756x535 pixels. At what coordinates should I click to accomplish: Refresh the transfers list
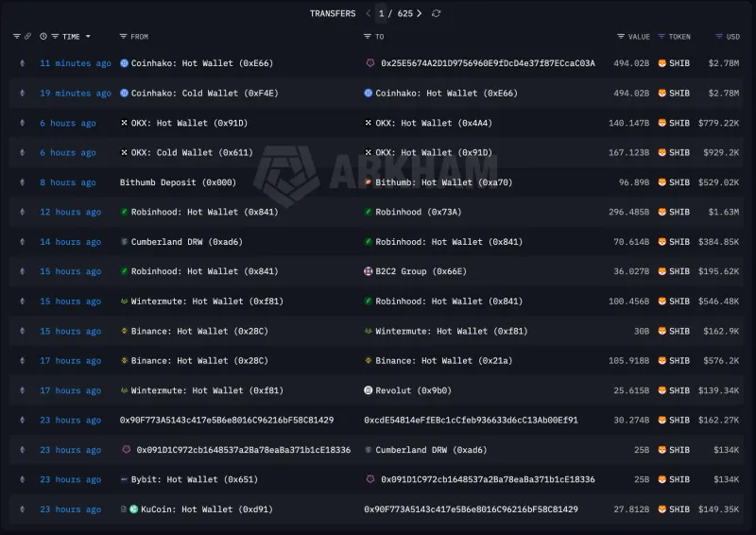[436, 13]
